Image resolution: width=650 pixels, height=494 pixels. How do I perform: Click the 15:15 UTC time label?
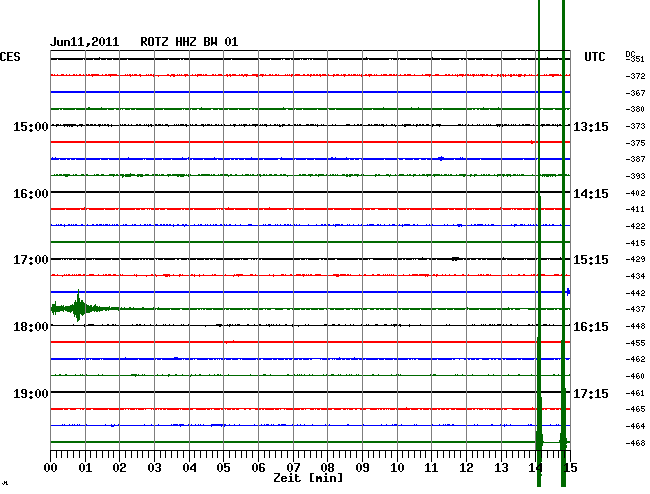tap(591, 260)
